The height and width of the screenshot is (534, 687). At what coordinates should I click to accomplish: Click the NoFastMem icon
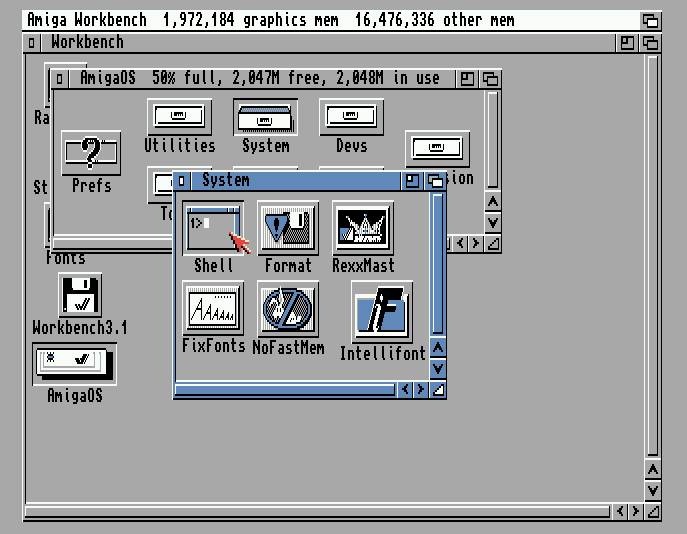pyautogui.click(x=288, y=308)
